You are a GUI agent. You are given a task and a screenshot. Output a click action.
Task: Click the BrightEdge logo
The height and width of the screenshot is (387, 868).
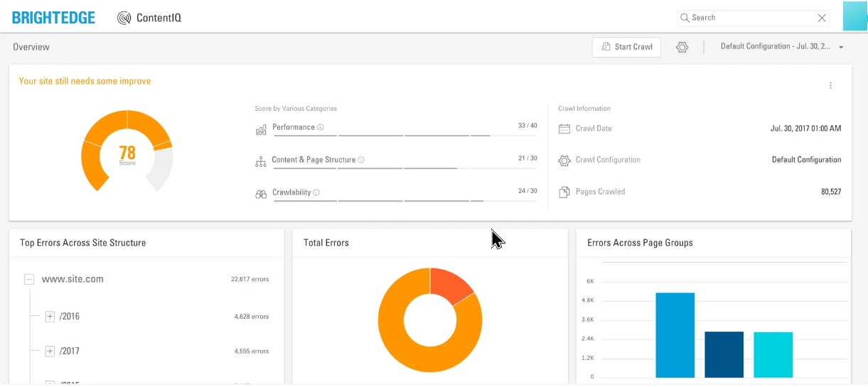tap(54, 18)
